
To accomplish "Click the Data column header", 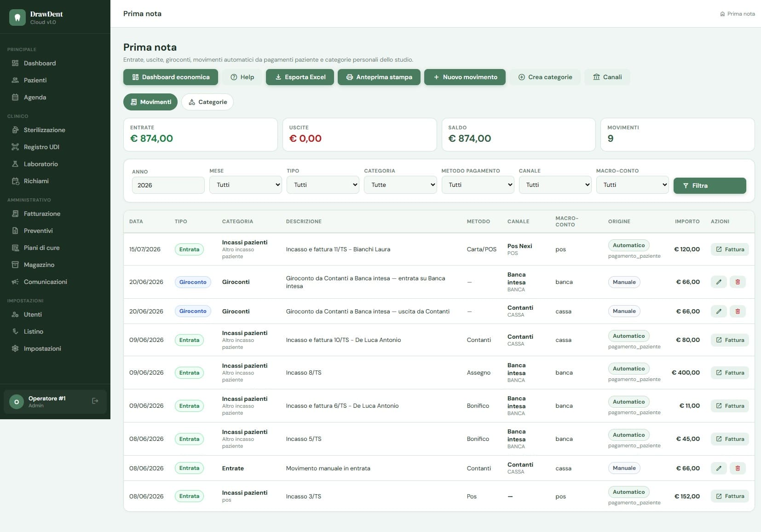I will click(136, 221).
